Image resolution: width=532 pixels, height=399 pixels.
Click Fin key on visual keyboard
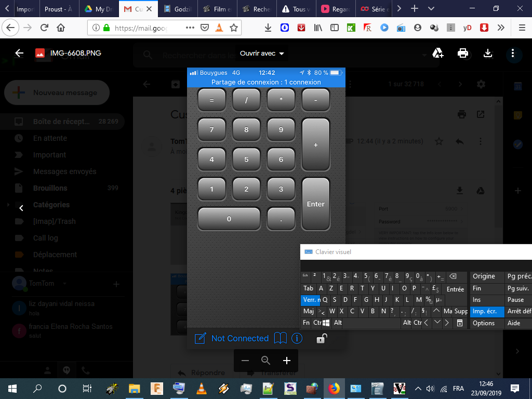click(487, 288)
